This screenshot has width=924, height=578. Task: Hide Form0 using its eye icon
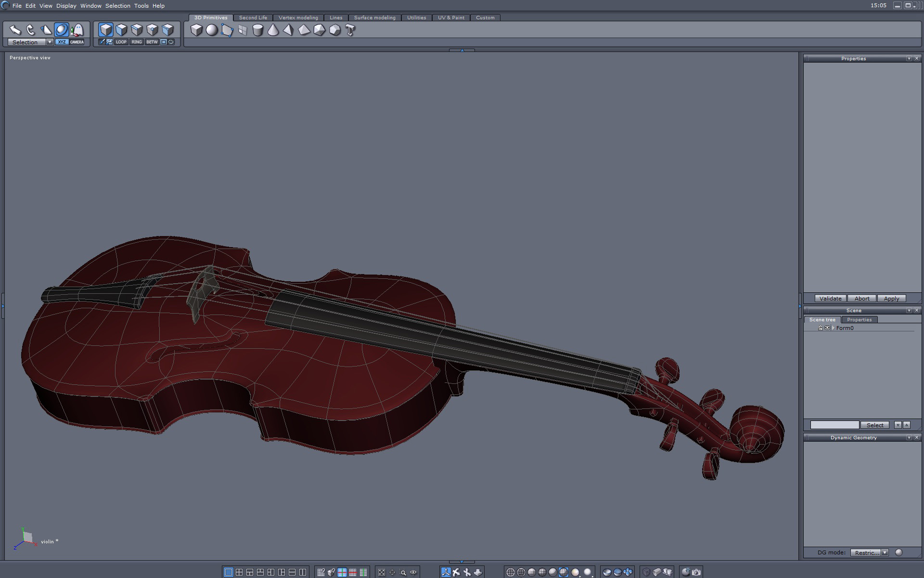[x=827, y=328]
